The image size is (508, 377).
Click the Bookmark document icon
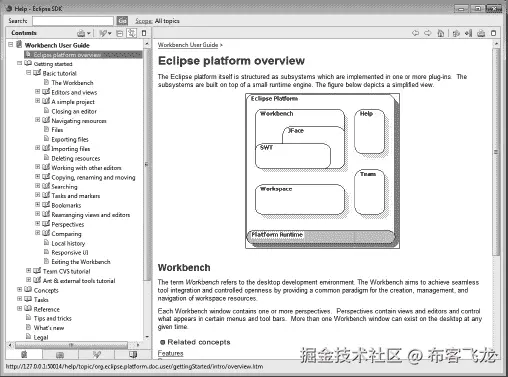point(469,33)
